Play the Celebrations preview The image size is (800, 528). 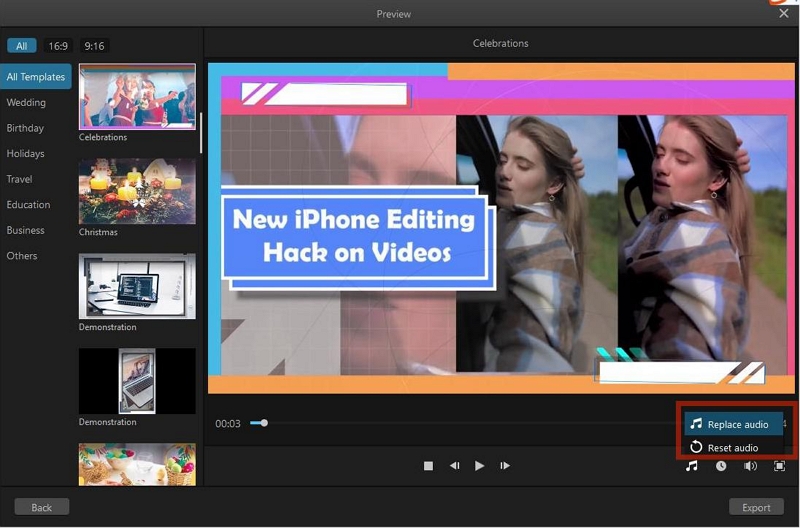(479, 466)
